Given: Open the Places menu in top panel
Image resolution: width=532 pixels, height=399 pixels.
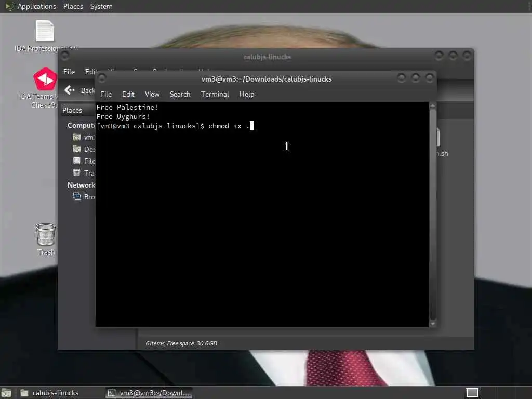Looking at the screenshot, I should tap(73, 6).
